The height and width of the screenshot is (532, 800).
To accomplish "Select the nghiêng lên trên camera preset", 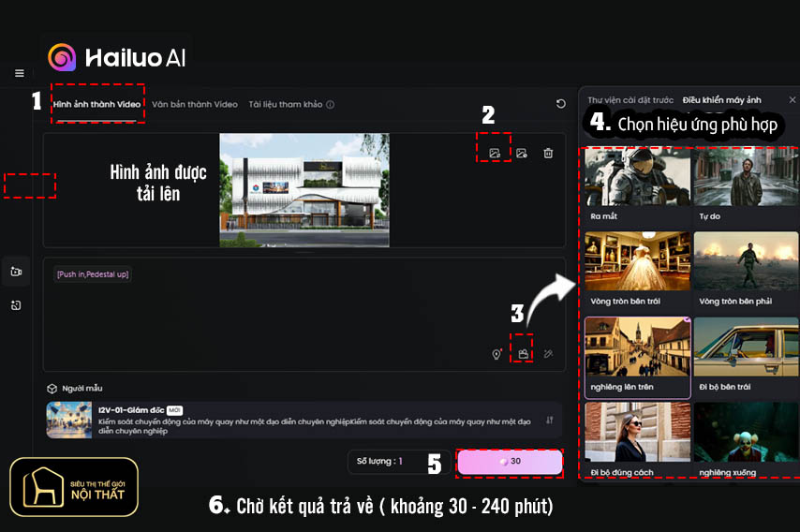I will (x=638, y=357).
